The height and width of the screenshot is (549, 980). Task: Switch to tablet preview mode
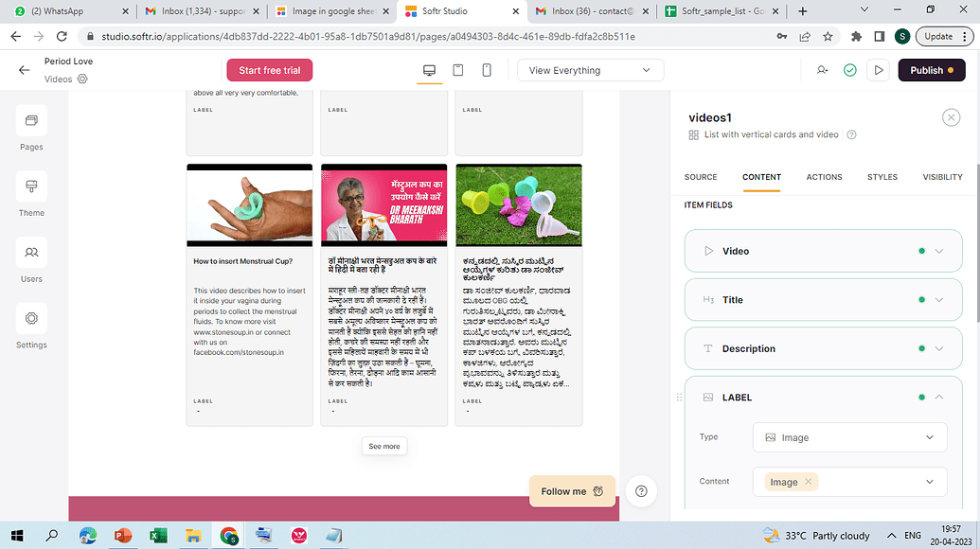[458, 70]
